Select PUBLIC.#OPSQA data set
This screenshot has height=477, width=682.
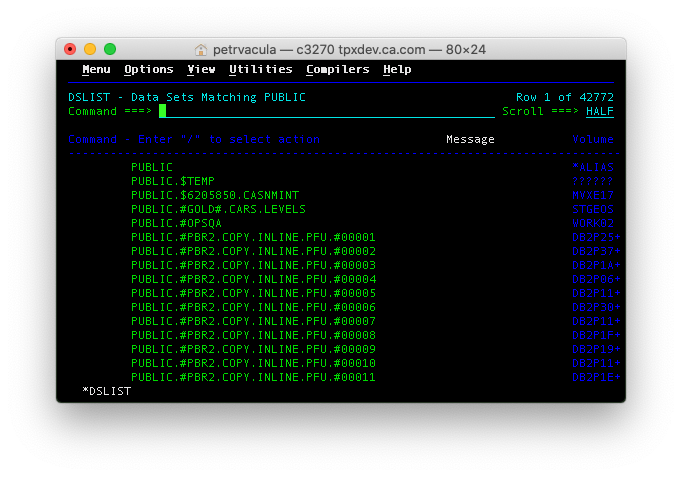(x=177, y=223)
